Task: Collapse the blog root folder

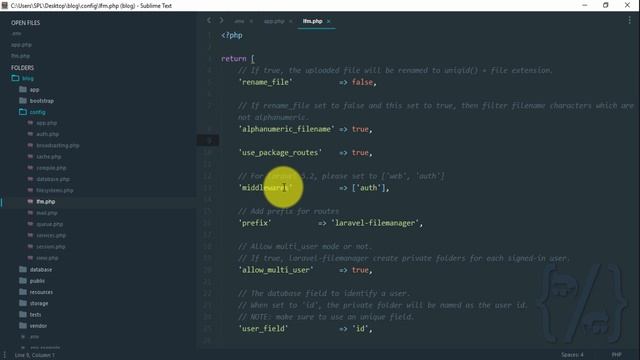Action: point(23,78)
